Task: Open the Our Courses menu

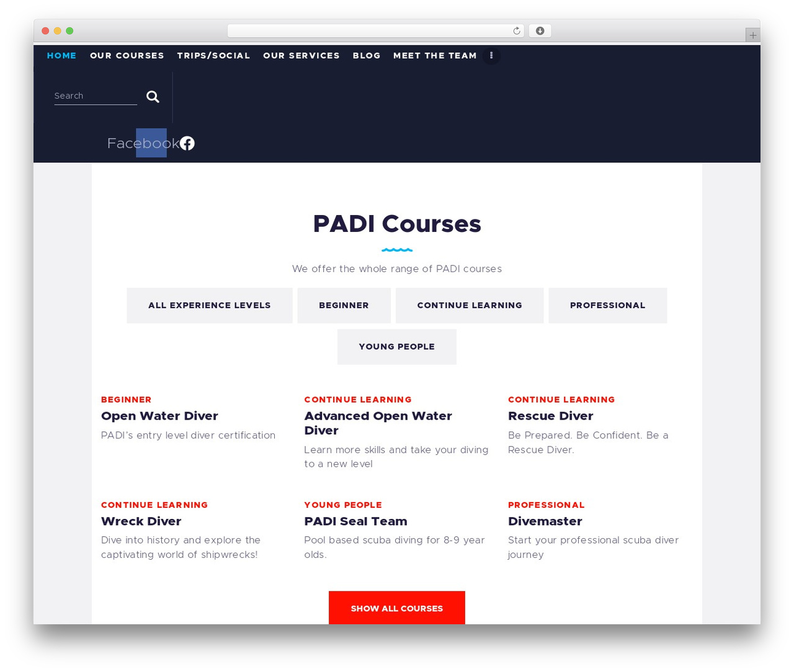Action: 127,56
